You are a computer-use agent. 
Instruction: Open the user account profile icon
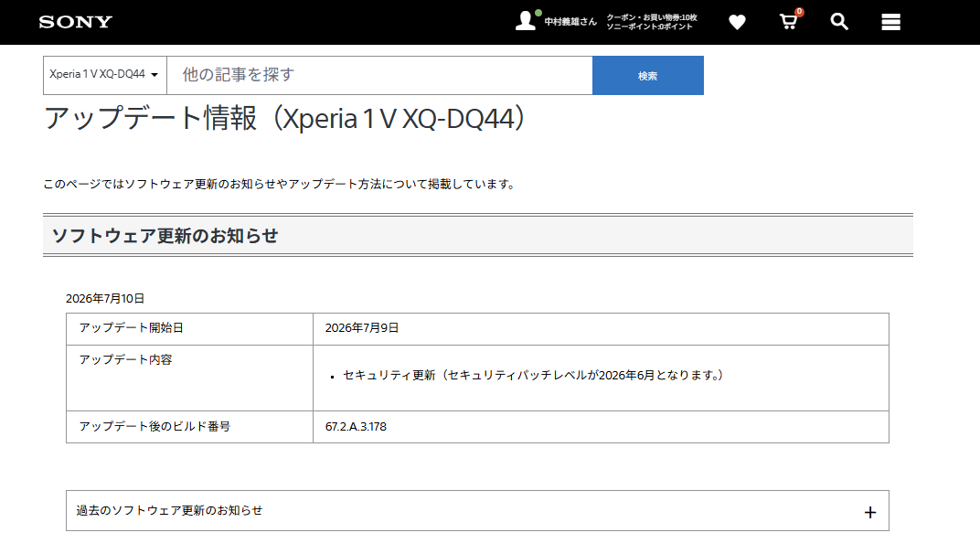526,21
